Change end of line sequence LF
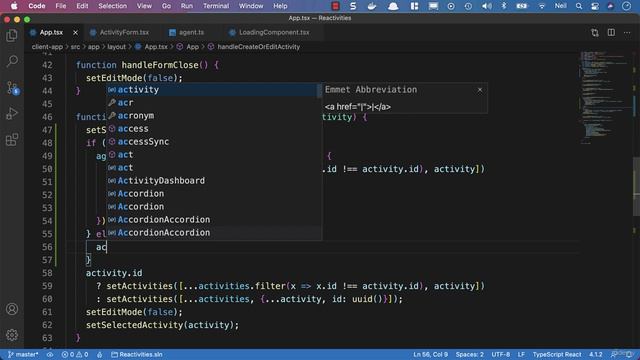Screen dimensions: 640x360 (x=521, y=355)
